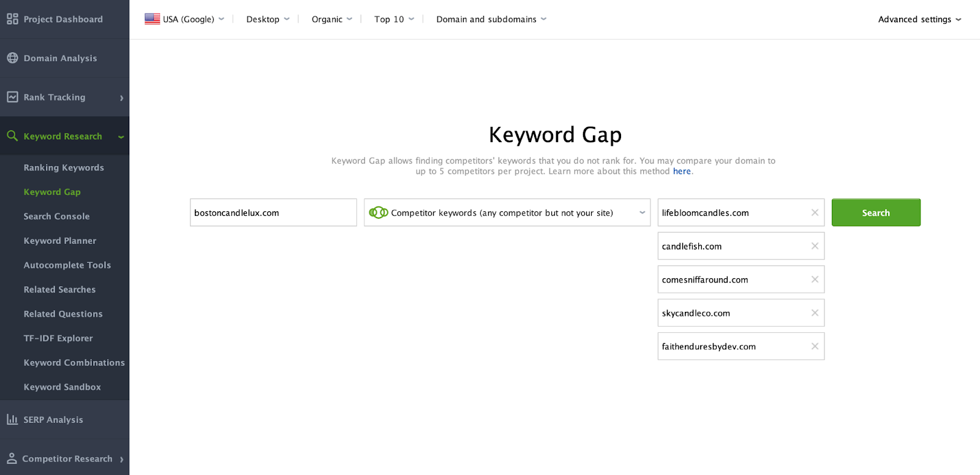Screen dimensions: 980x475
Task: Remove candlefish.com competitor entry
Action: click(x=815, y=246)
